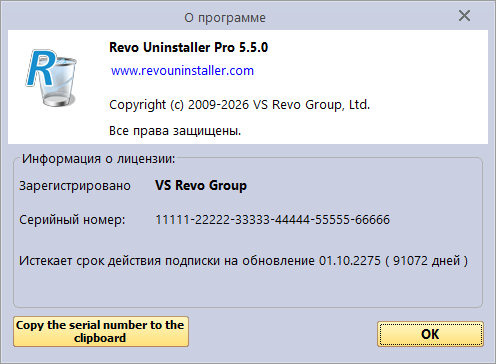496x364 pixels.
Task: Click the Зарегистрировано label
Action: [x=75, y=186]
